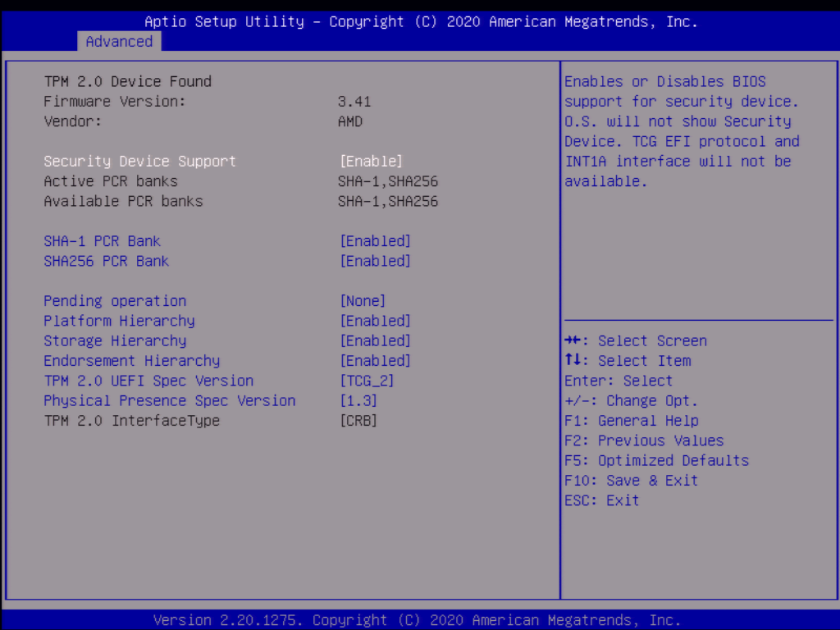Select TPM 2.0 UEFI Spec Version
840x630 pixels.
coord(148,381)
